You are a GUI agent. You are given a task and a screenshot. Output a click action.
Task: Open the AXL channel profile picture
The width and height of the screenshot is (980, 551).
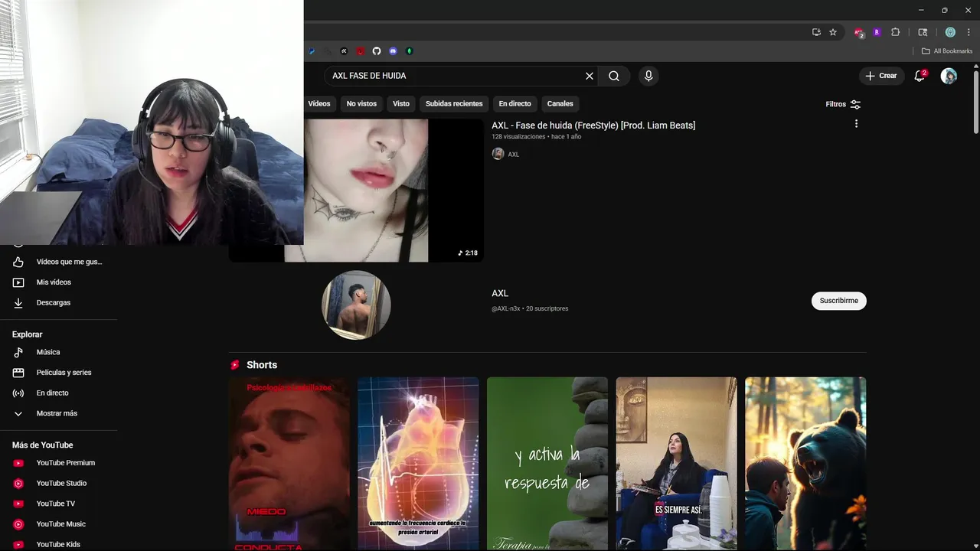point(356,305)
